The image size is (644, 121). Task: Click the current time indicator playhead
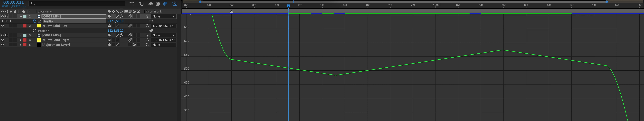(x=288, y=6)
